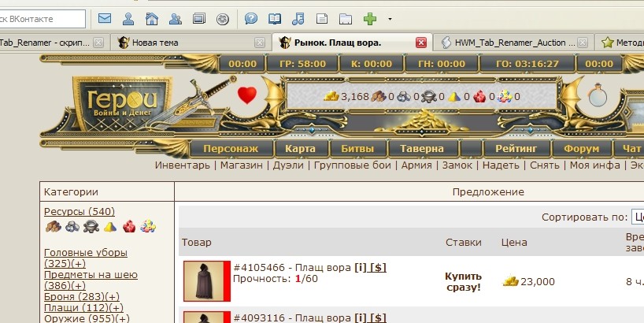The height and width of the screenshot is (323, 644).
Task: Open the Битвы menu
Action: tap(357, 149)
